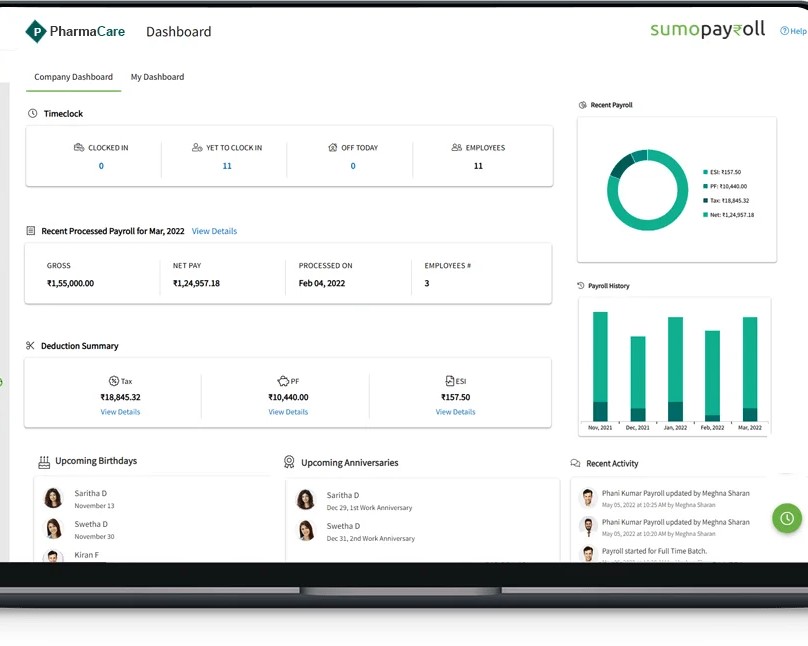The width and height of the screenshot is (808, 646).
Task: Open View Details under PF deduction
Action: (288, 412)
